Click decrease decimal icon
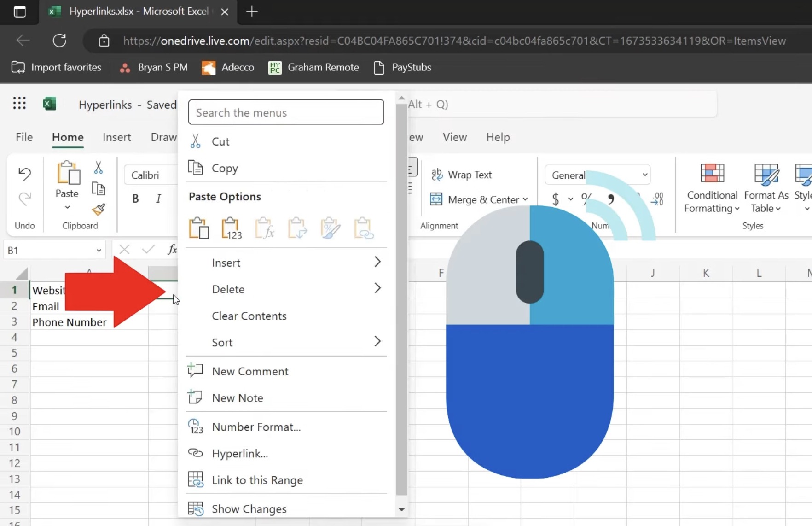This screenshot has width=812, height=526. pos(658,199)
